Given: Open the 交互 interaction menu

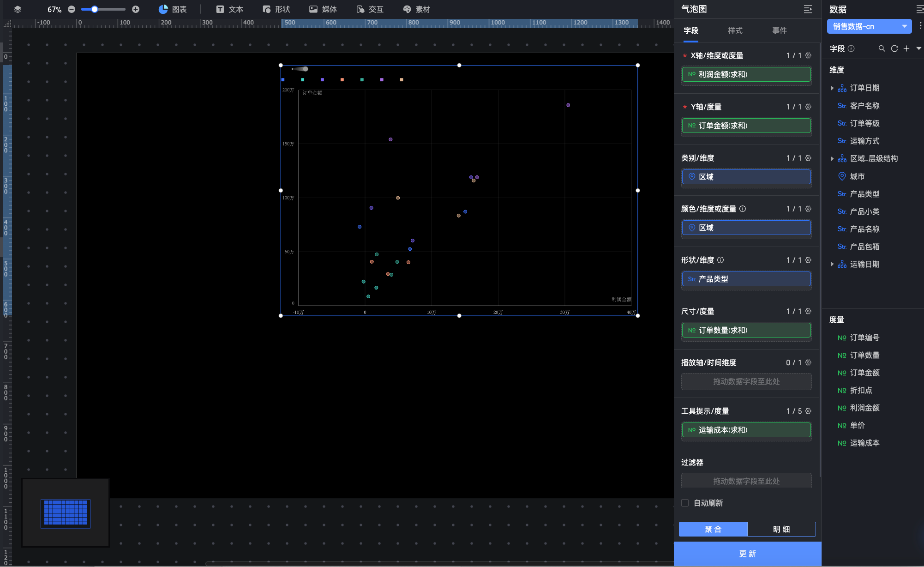Looking at the screenshot, I should (x=370, y=9).
